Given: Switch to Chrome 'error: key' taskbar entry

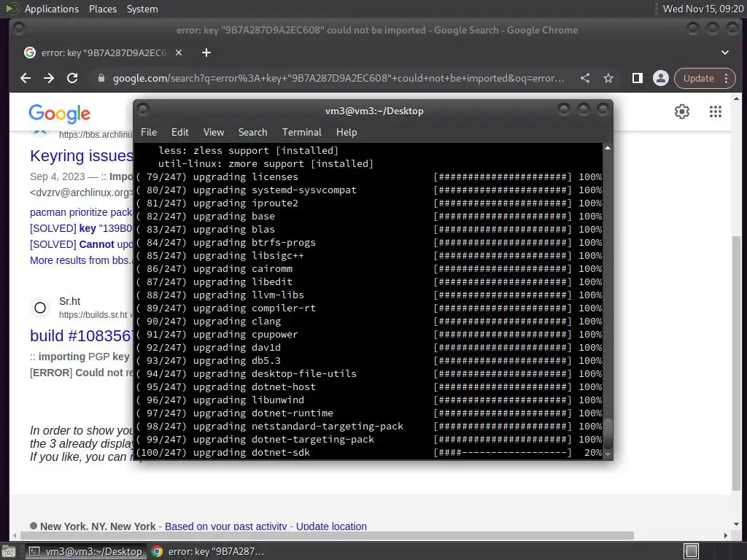Looking at the screenshot, I should [208, 551].
